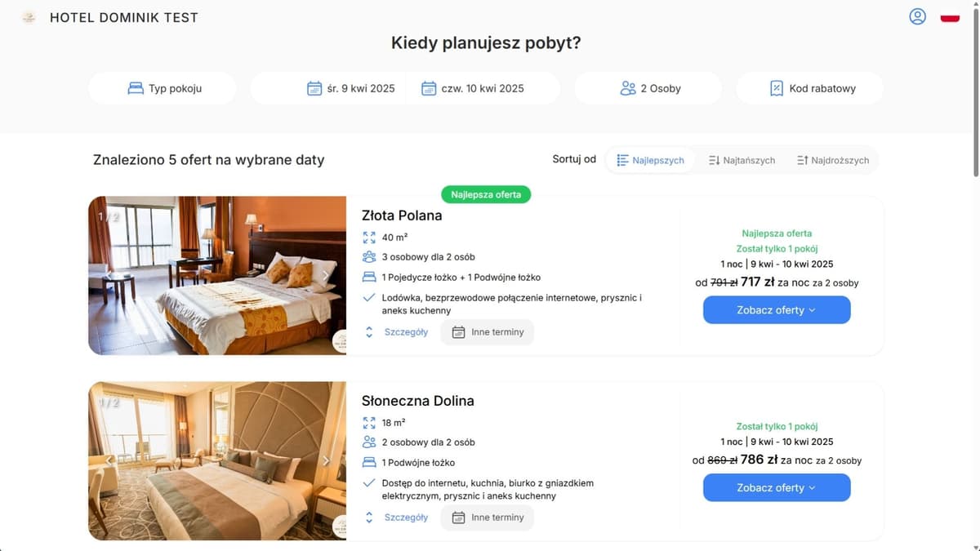Open Inne terminy for Słoneczna Dolina
Viewport: 980px width, 551px height.
coord(487,517)
